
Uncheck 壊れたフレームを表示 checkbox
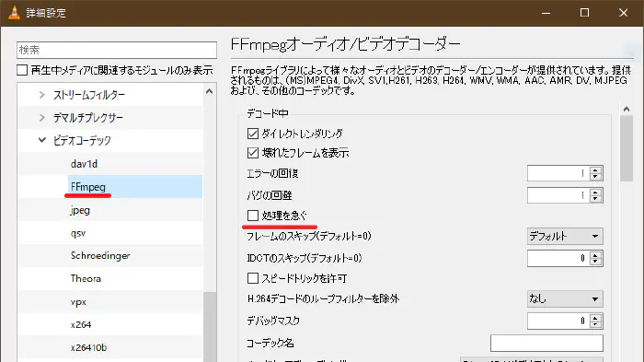253,153
